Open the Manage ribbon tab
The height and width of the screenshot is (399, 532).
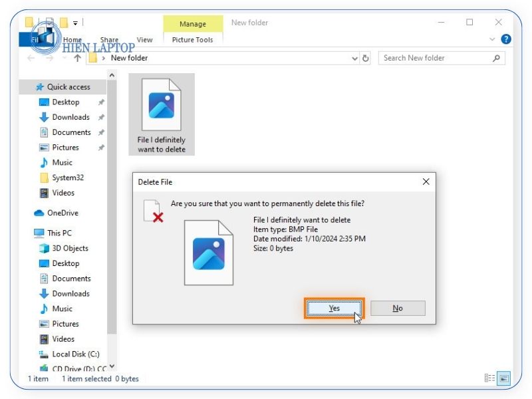tap(193, 24)
